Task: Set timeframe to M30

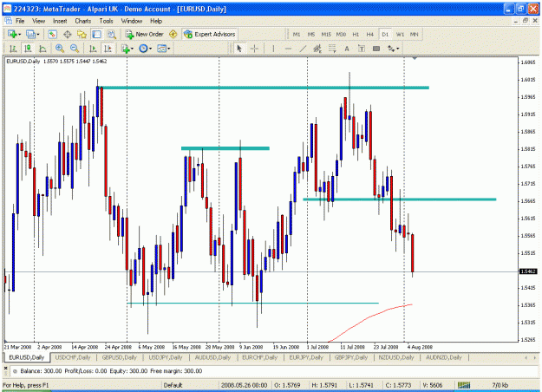Action: (341, 34)
